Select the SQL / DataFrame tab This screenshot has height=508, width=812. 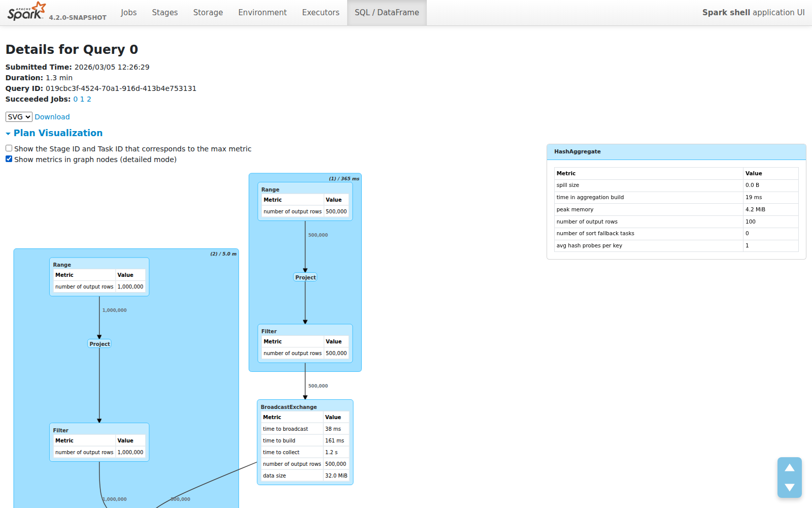click(x=387, y=12)
